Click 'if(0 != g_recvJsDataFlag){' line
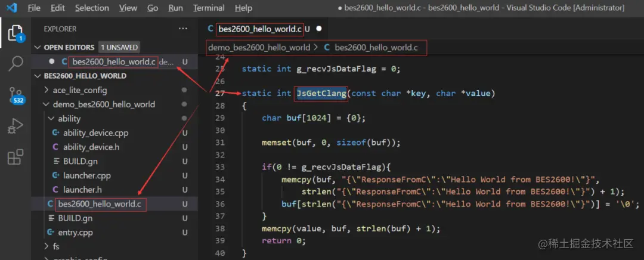 326,167
